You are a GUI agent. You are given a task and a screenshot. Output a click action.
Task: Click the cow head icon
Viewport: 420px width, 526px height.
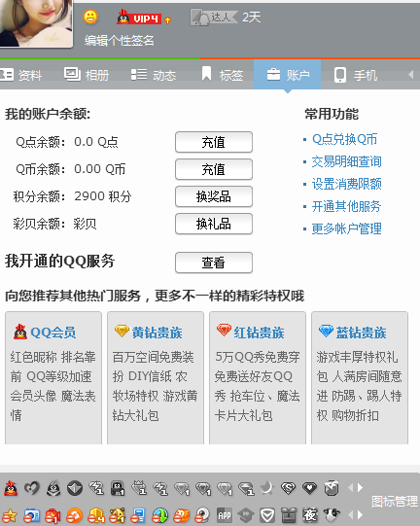click(332, 514)
